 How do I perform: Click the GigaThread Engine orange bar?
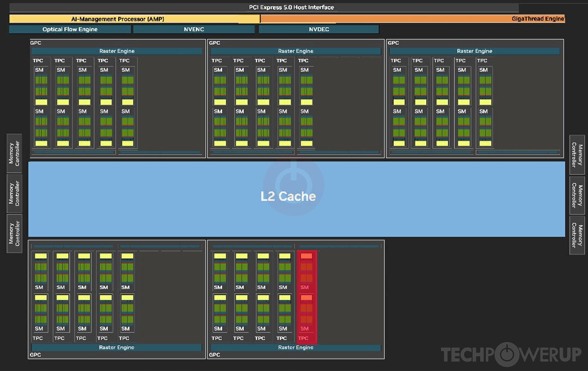coord(413,19)
